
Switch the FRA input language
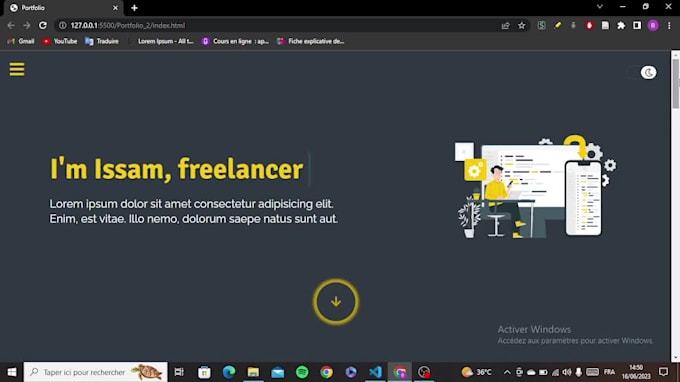point(609,372)
